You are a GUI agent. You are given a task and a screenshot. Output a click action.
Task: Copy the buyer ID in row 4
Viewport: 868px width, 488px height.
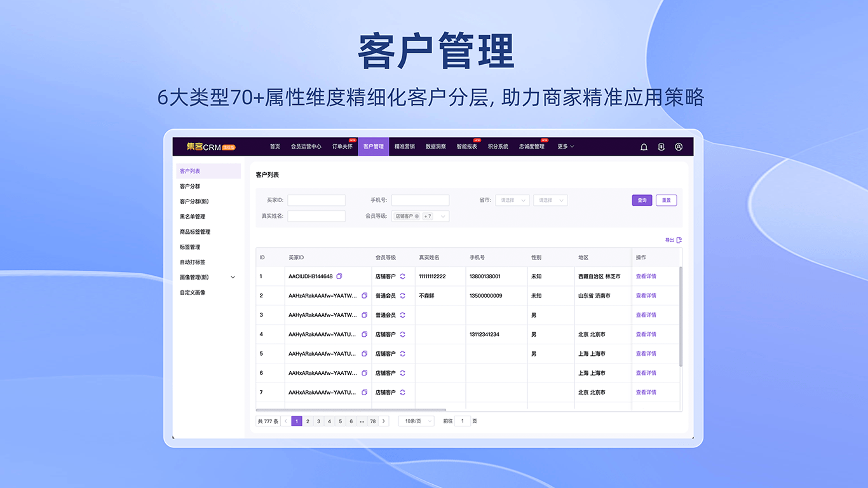pyautogui.click(x=365, y=334)
